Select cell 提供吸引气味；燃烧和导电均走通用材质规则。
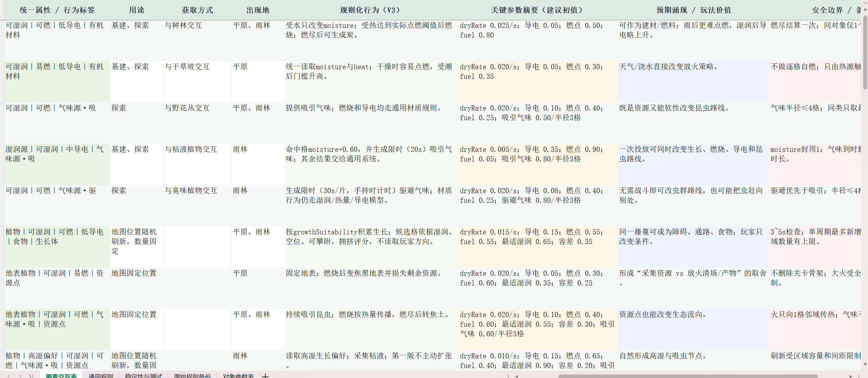 tap(371, 123)
